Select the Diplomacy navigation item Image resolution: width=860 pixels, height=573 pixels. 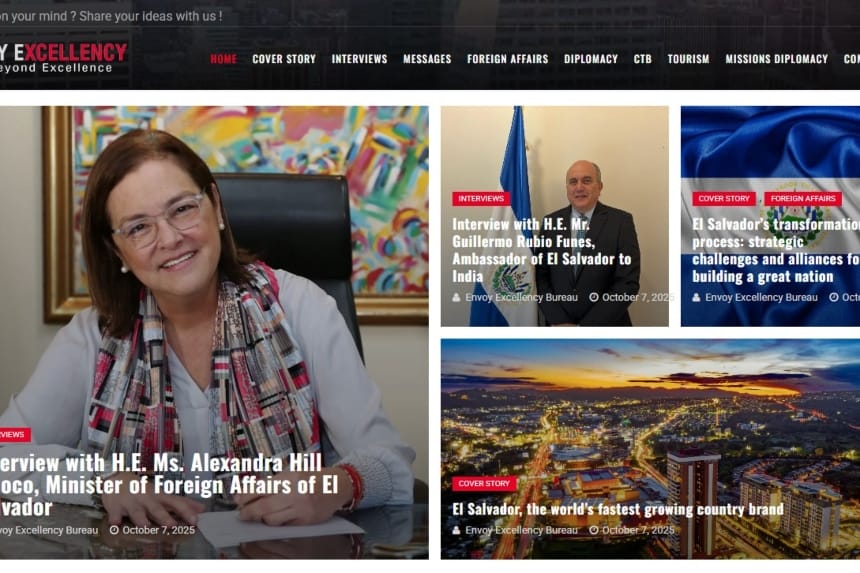(x=591, y=59)
